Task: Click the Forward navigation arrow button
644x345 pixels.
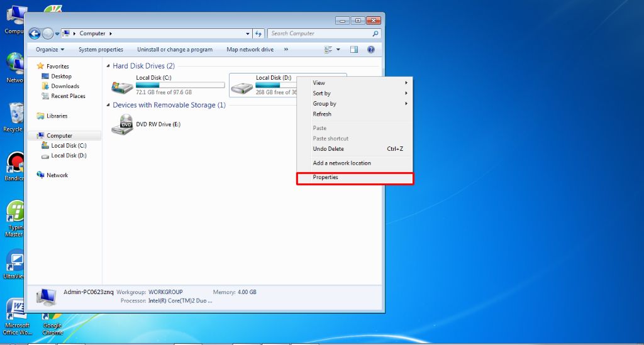Action: tap(48, 34)
